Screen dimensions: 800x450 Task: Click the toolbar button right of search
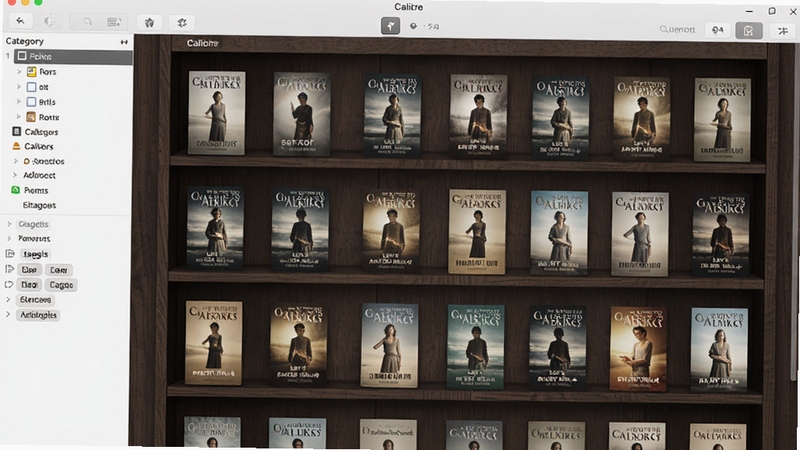[717, 30]
